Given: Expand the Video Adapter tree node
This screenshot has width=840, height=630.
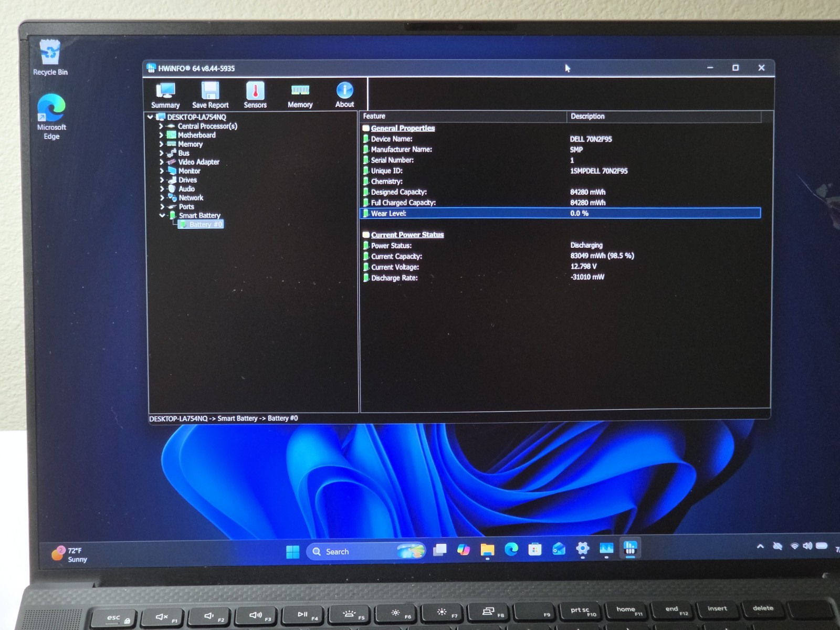Looking at the screenshot, I should coord(161,162).
